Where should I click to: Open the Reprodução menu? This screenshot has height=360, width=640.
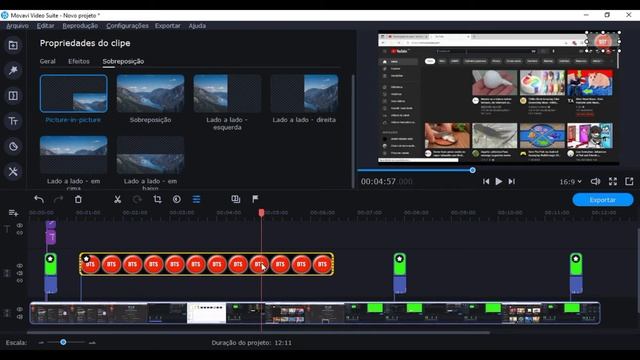pos(80,26)
